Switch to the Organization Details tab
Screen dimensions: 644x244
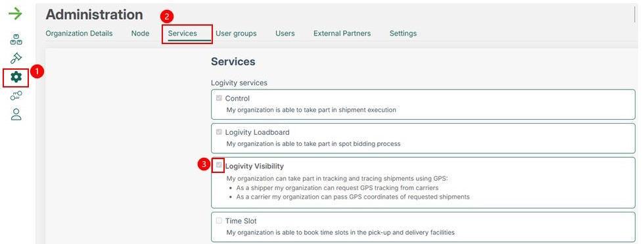click(x=79, y=34)
